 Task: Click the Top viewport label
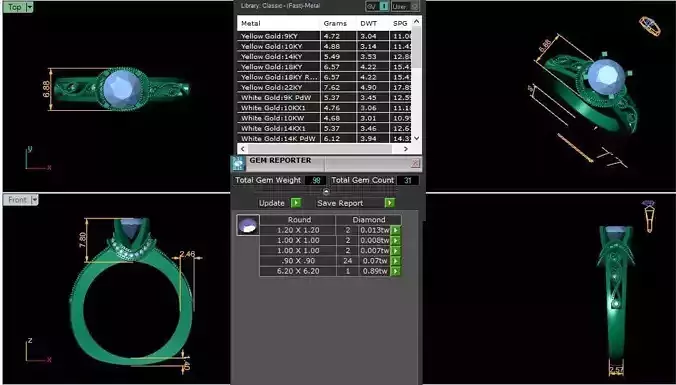click(15, 7)
